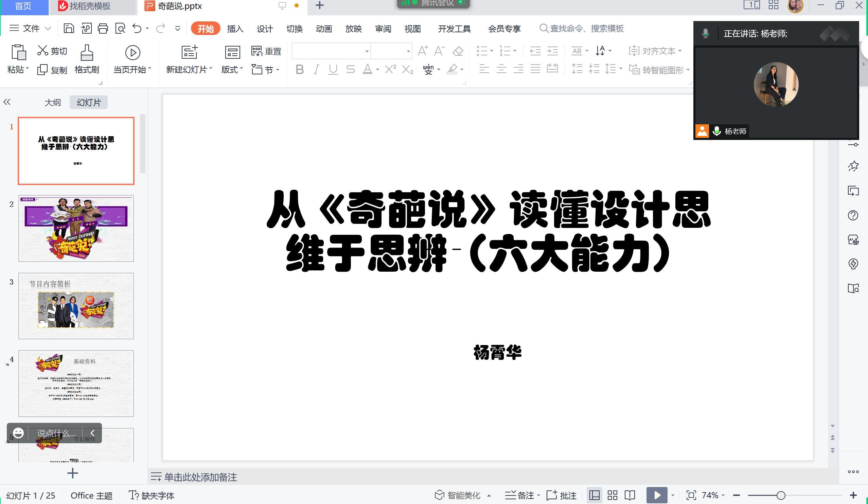Click the New Slide (新建幻灯片) icon

(189, 52)
